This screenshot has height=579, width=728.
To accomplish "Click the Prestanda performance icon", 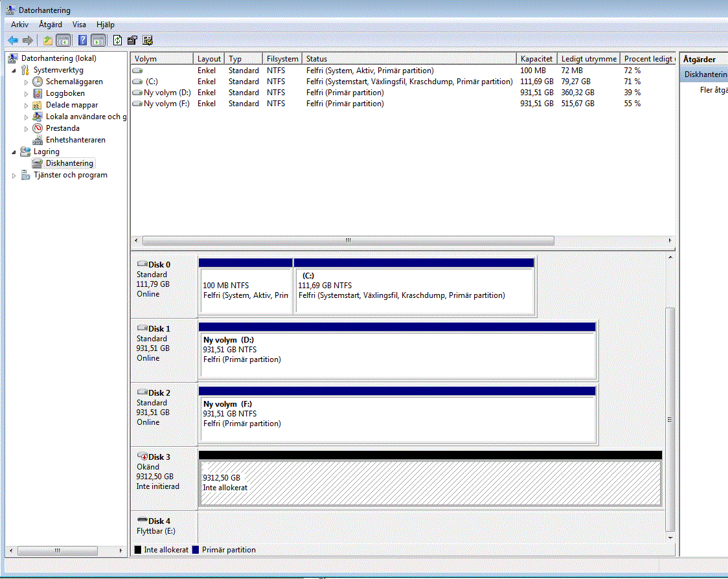I will coord(38,128).
